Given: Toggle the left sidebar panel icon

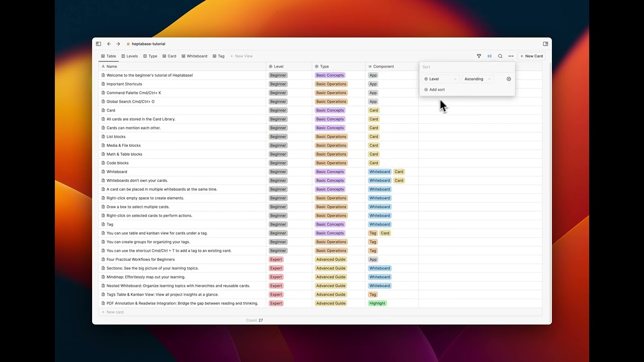Looking at the screenshot, I should point(98,44).
